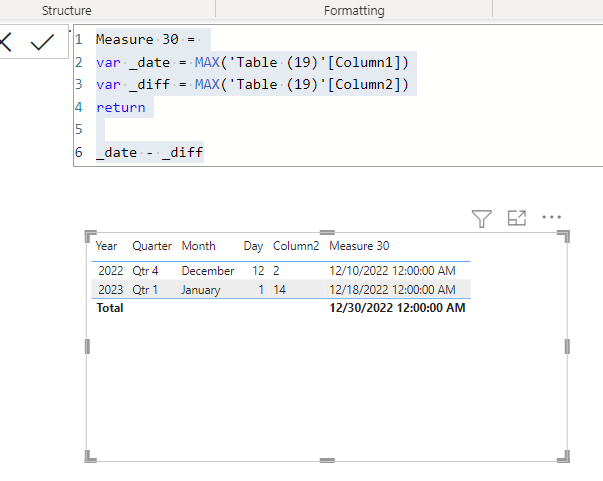This screenshot has width=603, height=481.
Task: Grab the visual's top-center resize handle
Action: [327, 232]
